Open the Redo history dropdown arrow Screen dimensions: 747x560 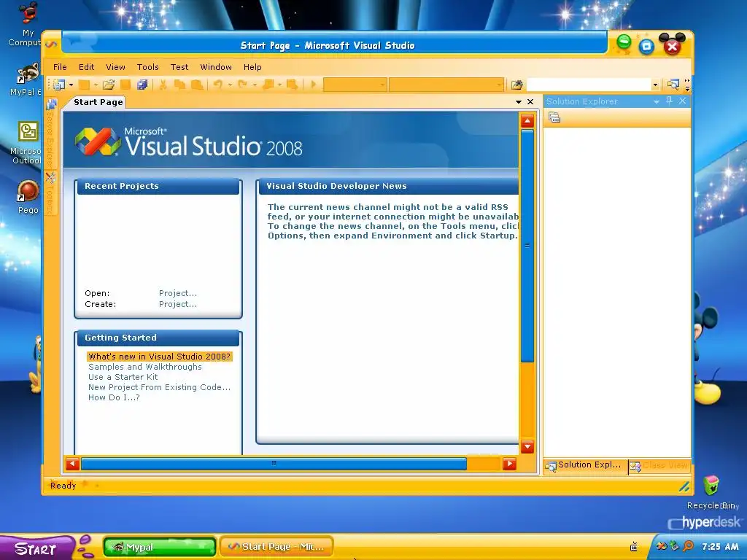[255, 85]
